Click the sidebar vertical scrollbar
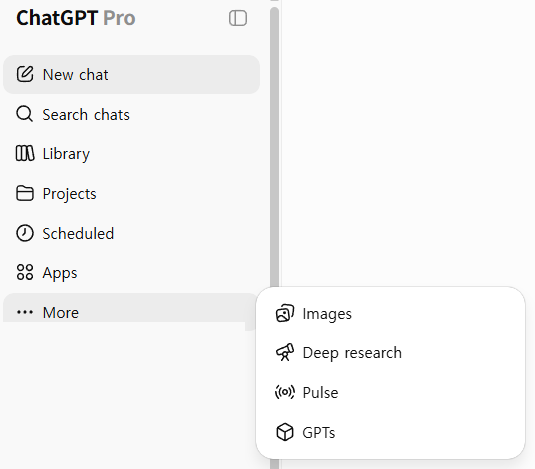This screenshot has width=535, height=469. (274, 147)
